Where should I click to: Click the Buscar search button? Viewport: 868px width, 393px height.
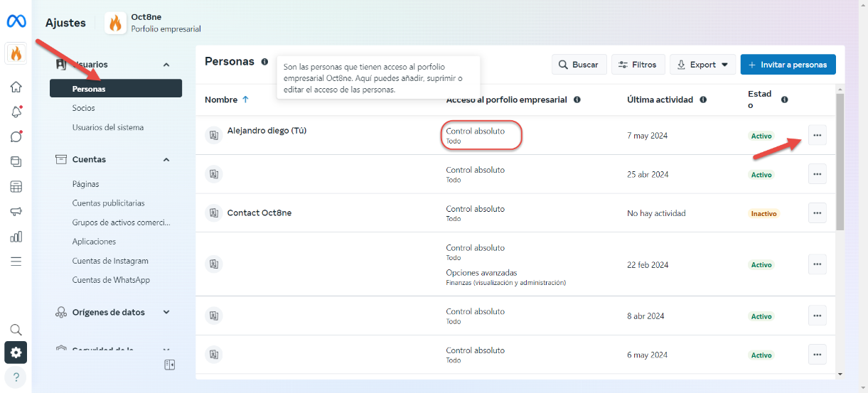[x=579, y=65]
